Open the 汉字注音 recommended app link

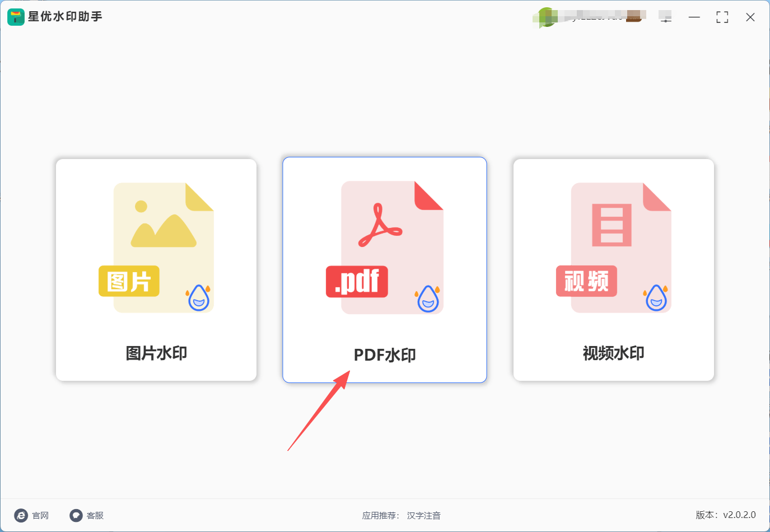[423, 515]
